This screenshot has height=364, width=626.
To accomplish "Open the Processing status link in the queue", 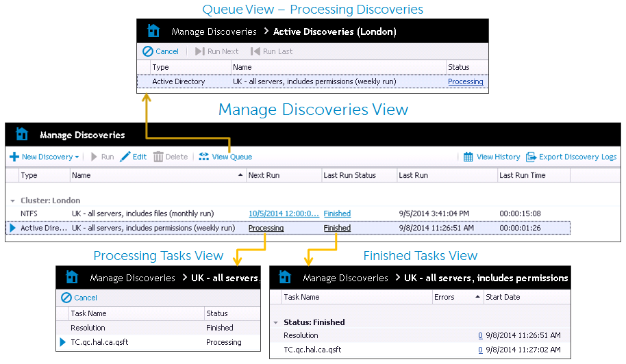I will click(x=465, y=81).
